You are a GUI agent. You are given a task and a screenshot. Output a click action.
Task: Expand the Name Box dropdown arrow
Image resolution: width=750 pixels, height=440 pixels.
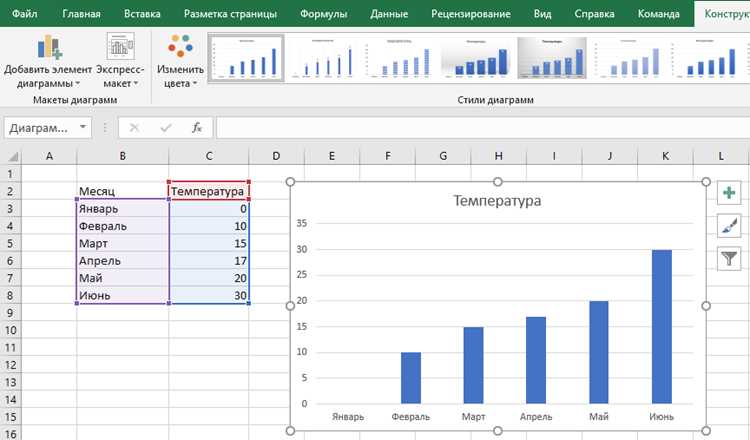tap(83, 127)
